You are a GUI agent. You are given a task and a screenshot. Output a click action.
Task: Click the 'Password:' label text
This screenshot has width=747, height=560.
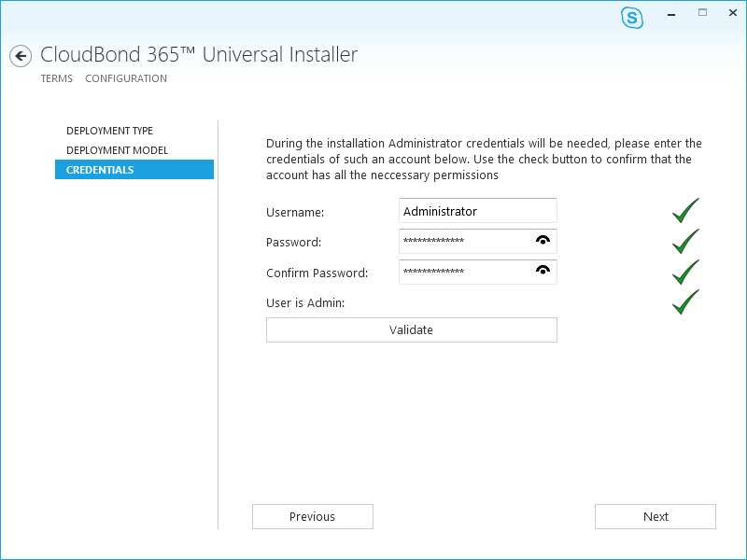coord(293,243)
